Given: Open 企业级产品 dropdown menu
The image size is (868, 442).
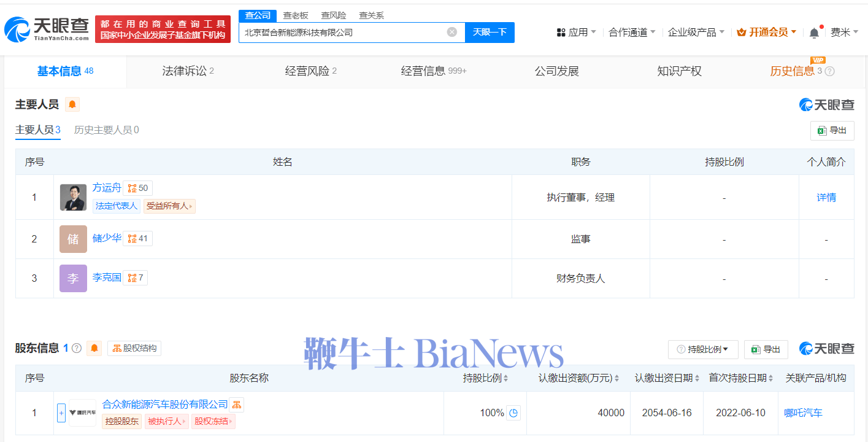Looking at the screenshot, I should tap(696, 32).
